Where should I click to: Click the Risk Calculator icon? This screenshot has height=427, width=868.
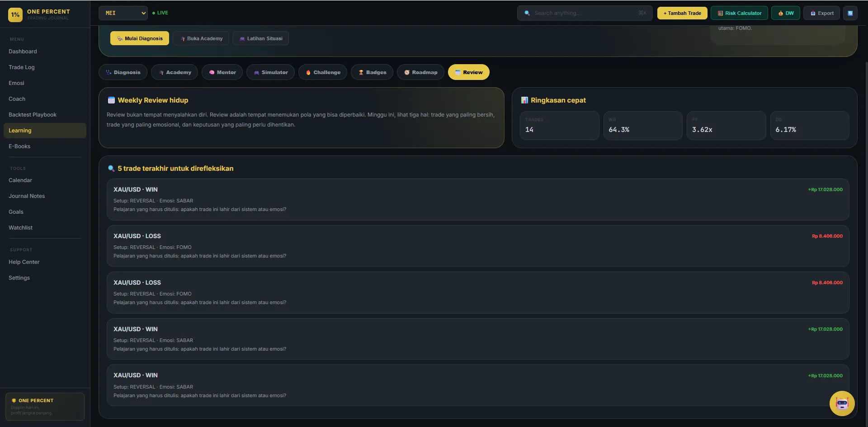coord(720,13)
